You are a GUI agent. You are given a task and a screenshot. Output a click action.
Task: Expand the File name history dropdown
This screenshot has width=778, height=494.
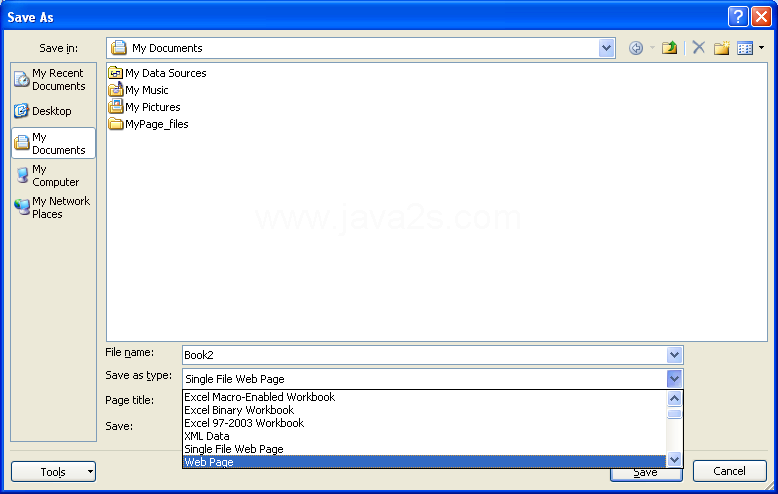pos(674,355)
